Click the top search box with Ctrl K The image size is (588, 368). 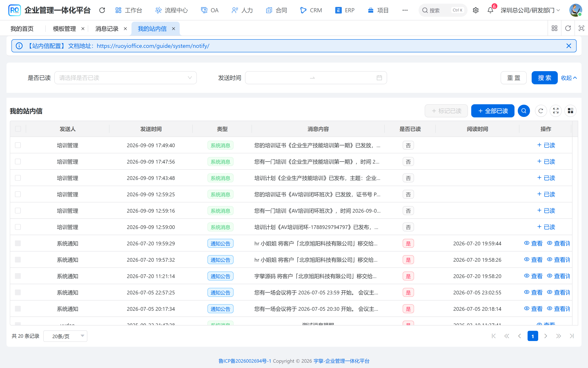tap(443, 10)
